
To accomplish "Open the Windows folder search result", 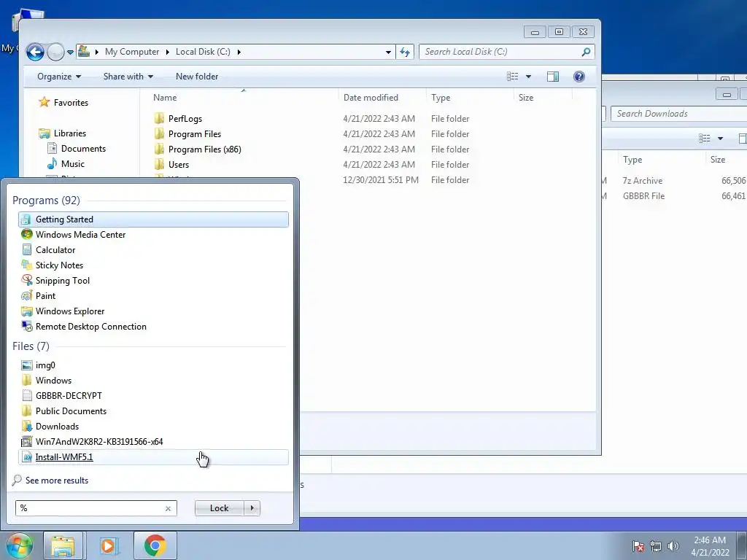I will (153, 380).
